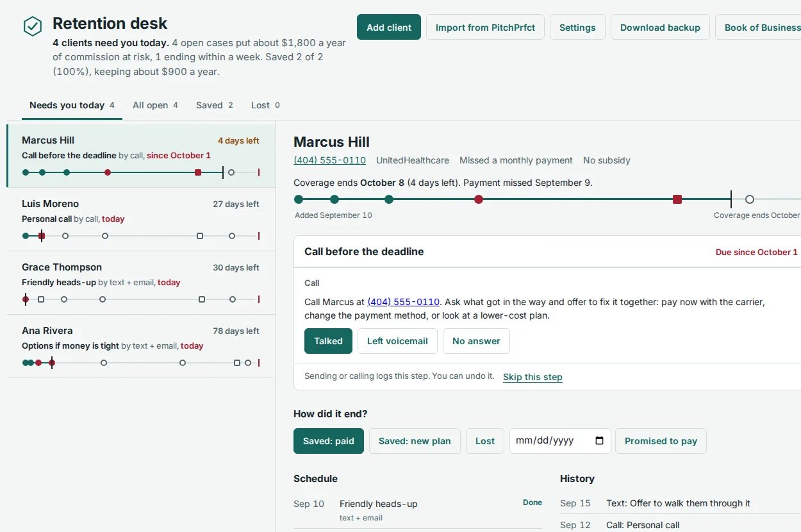Image resolution: width=801 pixels, height=532 pixels.
Task: Click 'Added September 10' timeline label
Action: click(333, 215)
